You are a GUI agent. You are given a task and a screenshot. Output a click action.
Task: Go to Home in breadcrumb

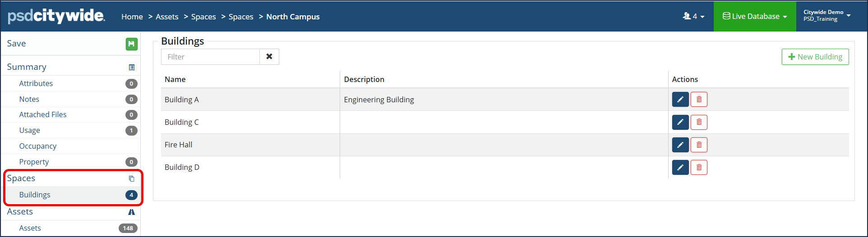(x=132, y=17)
